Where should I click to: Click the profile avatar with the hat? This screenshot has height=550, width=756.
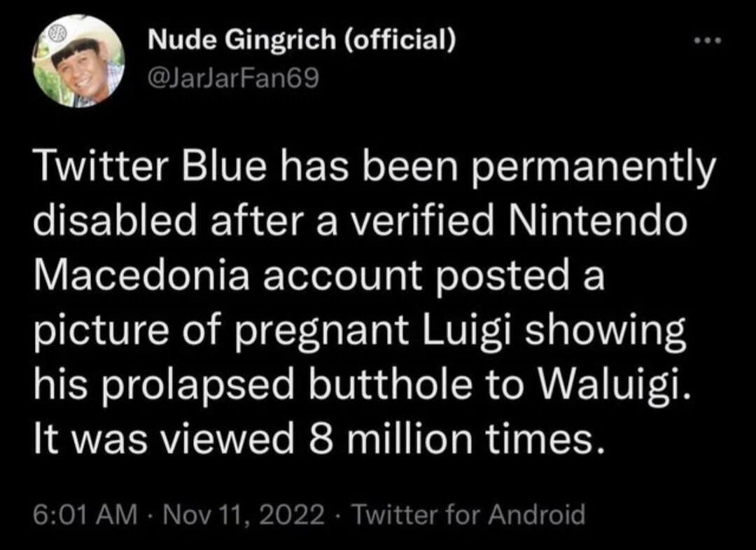[80, 61]
